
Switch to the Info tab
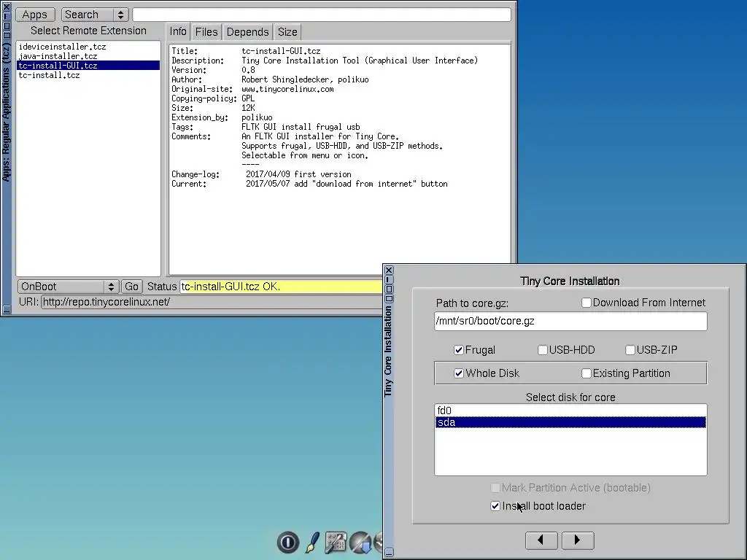[178, 32]
